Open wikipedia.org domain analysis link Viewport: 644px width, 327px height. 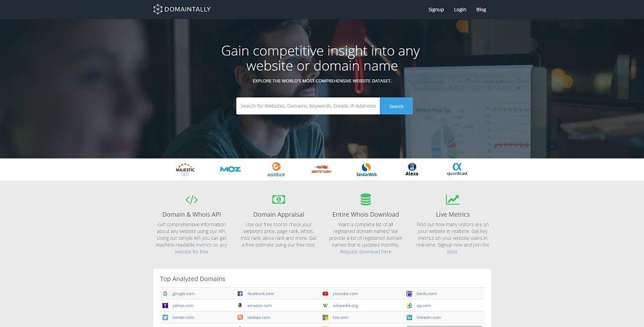click(345, 306)
